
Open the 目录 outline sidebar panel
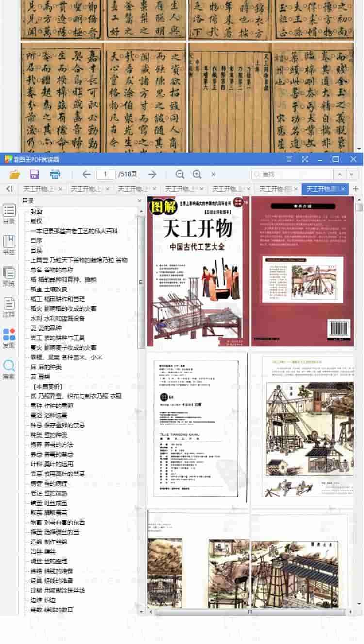pyautogui.click(x=9, y=214)
